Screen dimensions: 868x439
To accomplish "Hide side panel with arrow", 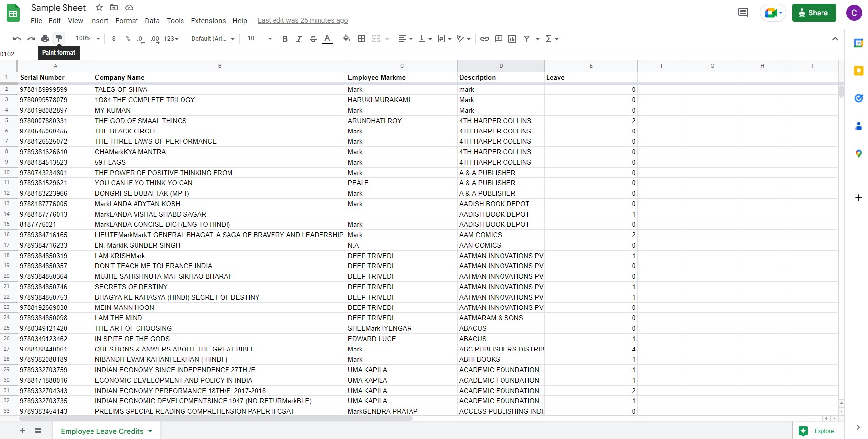I will (858, 428).
